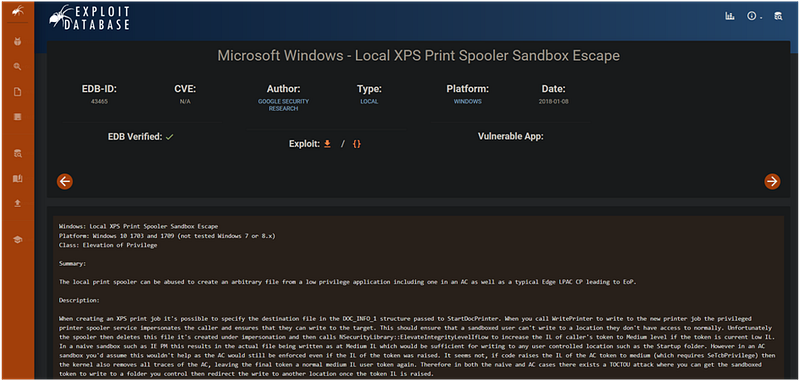Click the page title about XPS Print Spooler
This screenshot has height=381, width=800.
418,56
